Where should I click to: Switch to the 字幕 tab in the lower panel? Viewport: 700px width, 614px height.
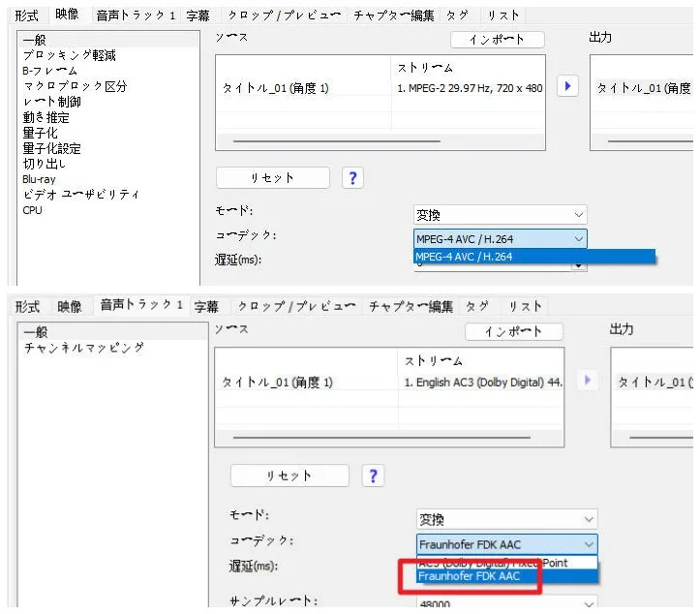point(206,306)
